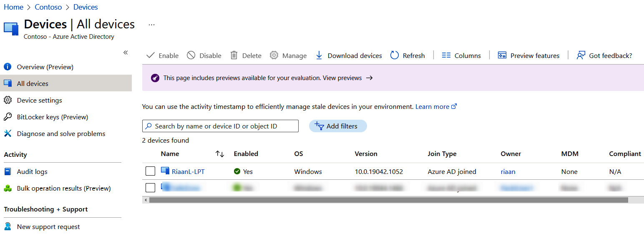The width and height of the screenshot is (644, 234).
Task: Open the Learn more link
Action: tap(432, 106)
